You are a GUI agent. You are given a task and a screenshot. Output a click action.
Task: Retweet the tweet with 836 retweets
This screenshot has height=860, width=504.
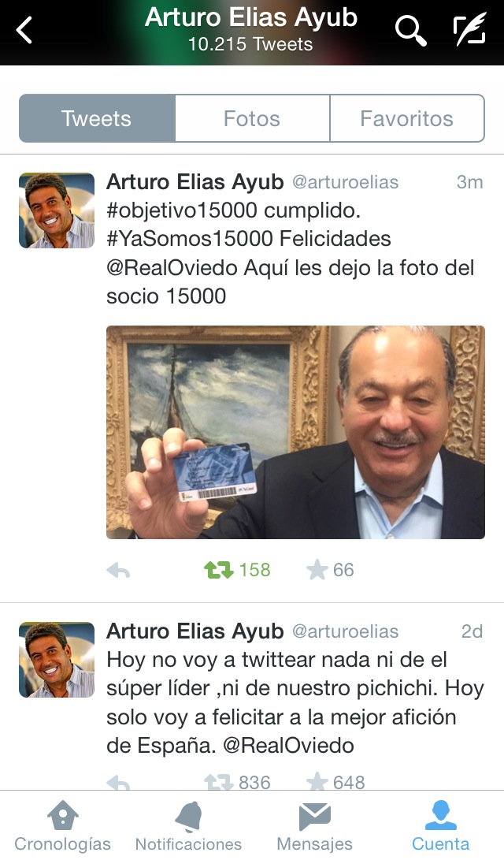[219, 782]
